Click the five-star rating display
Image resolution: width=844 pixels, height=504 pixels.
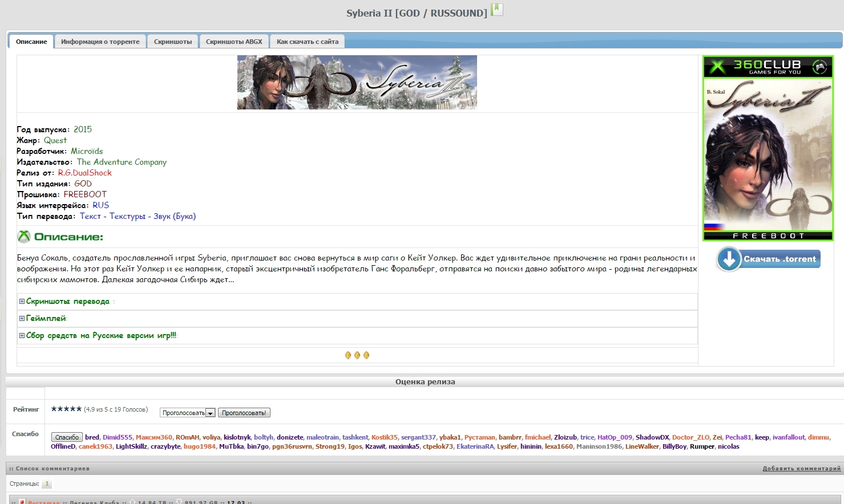pos(66,409)
